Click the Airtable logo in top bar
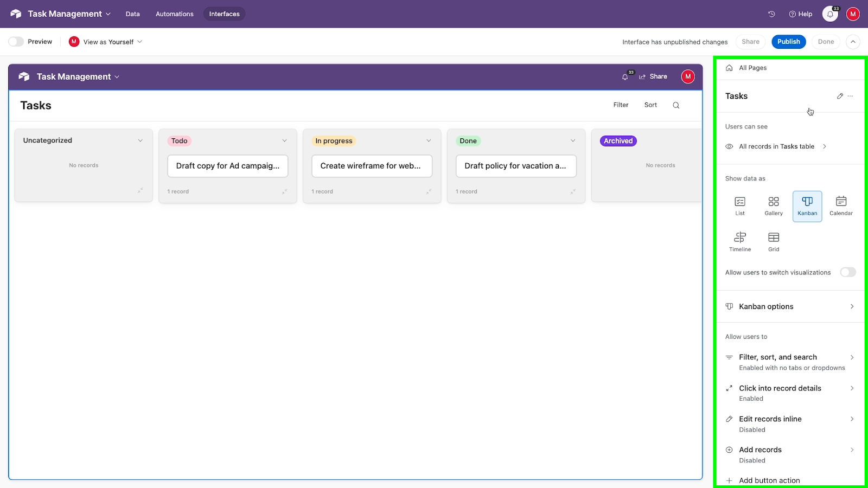868x488 pixels. tap(16, 14)
